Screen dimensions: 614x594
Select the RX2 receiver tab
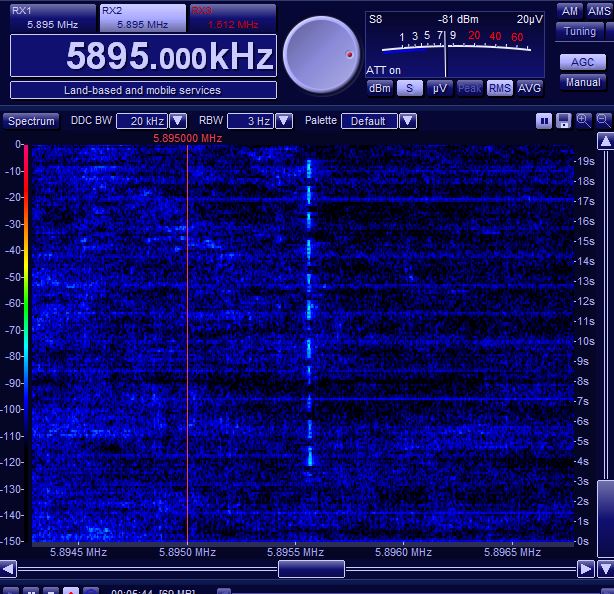pyautogui.click(x=141, y=16)
